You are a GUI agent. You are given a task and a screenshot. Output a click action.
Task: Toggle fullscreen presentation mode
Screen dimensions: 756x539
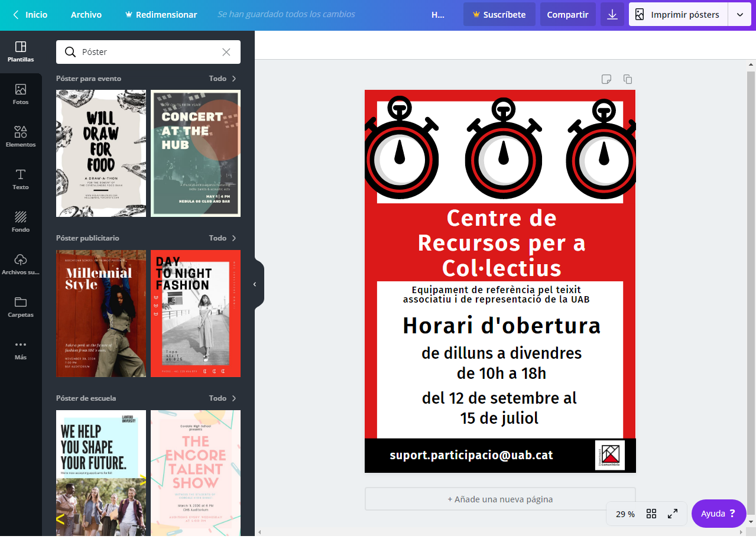click(x=673, y=514)
